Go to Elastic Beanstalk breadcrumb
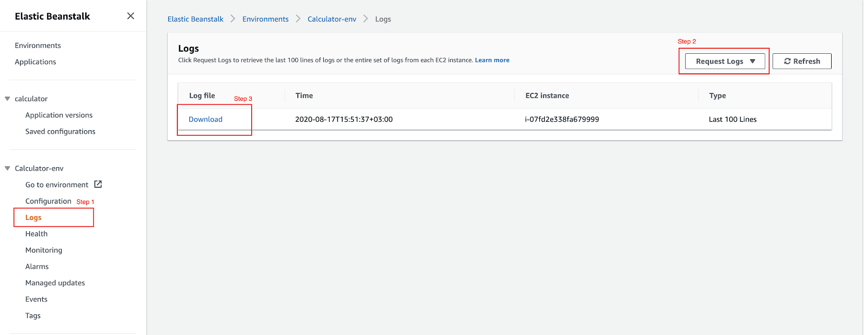Image resolution: width=868 pixels, height=335 pixels. [195, 19]
